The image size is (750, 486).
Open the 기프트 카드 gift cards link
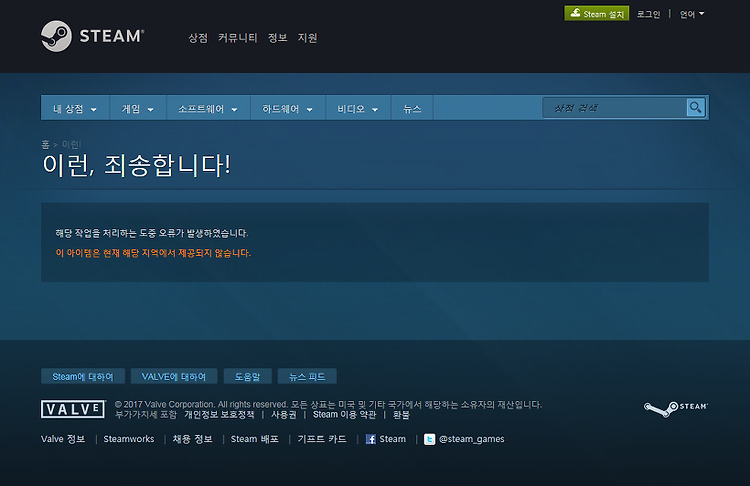pos(322,439)
